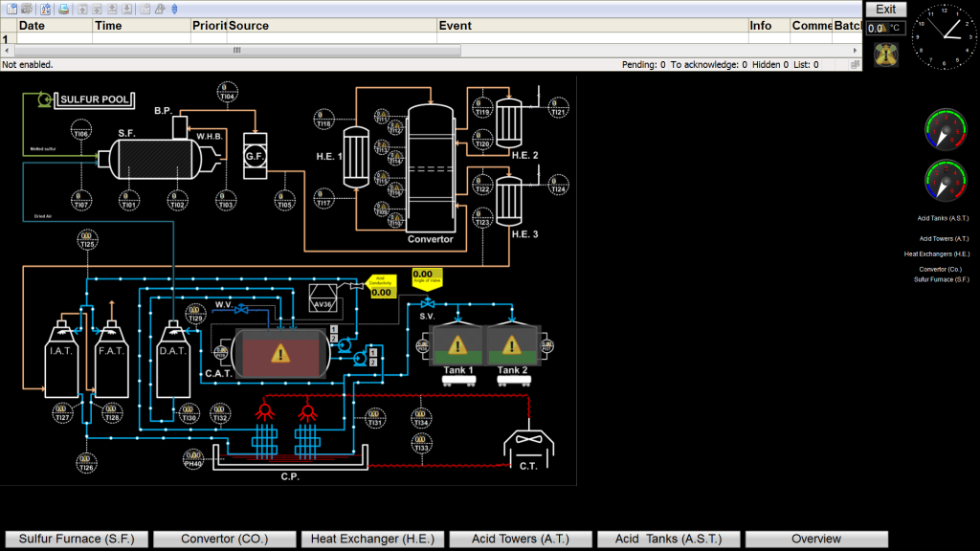Click the print icon in alarm toolbar
This screenshot has width=980, height=551.
[x=64, y=9]
